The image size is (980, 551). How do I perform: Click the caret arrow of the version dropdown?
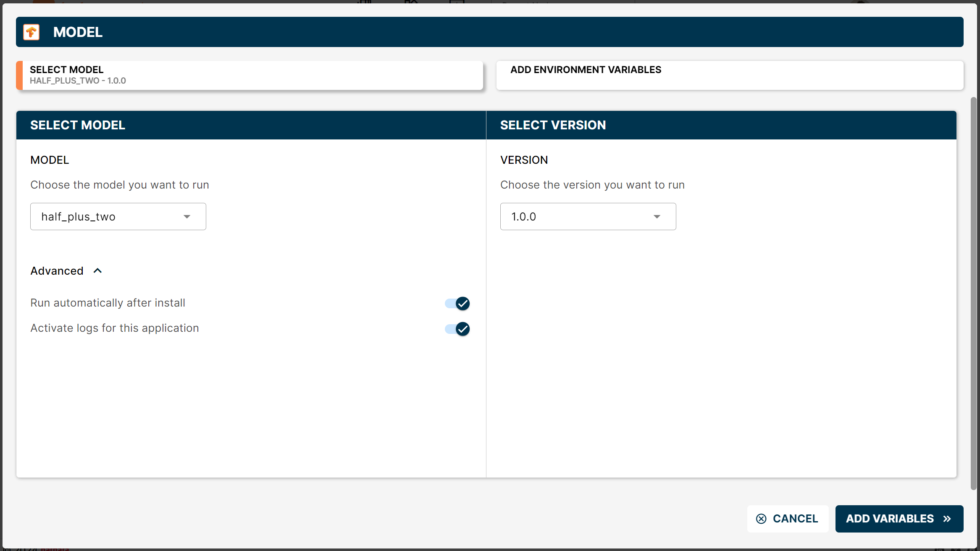pos(657,217)
